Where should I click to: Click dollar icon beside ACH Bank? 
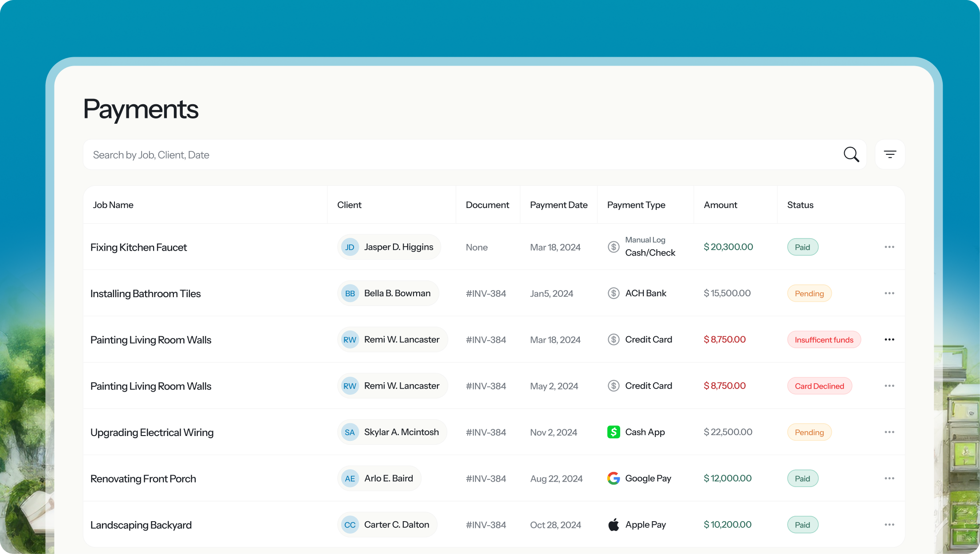(x=614, y=293)
